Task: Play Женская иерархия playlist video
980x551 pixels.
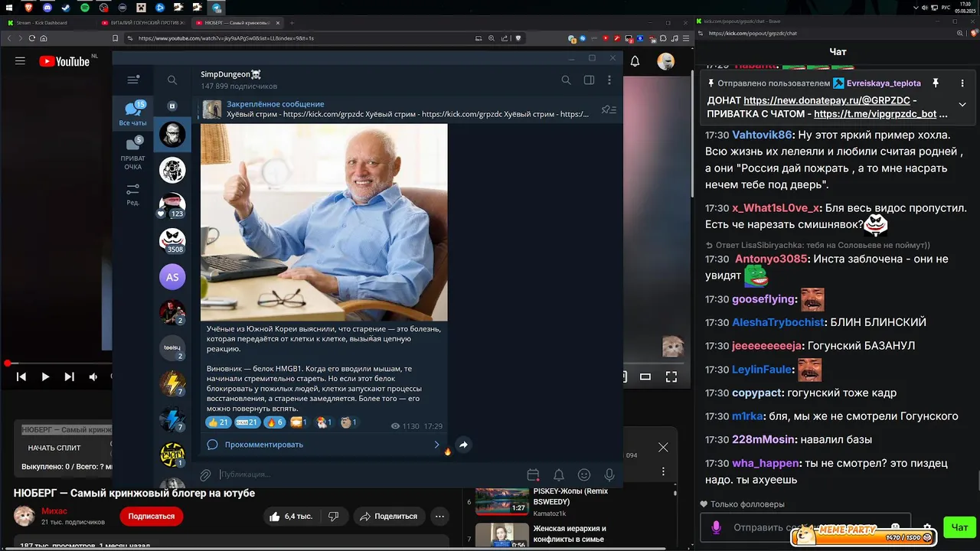Action: pos(570,533)
